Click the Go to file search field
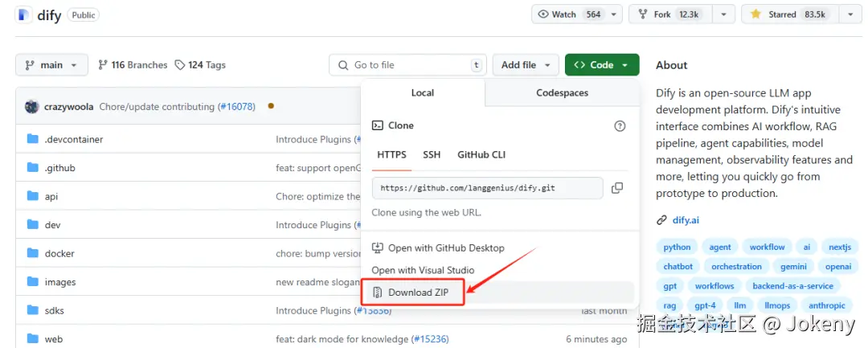The image size is (868, 348). pos(407,65)
